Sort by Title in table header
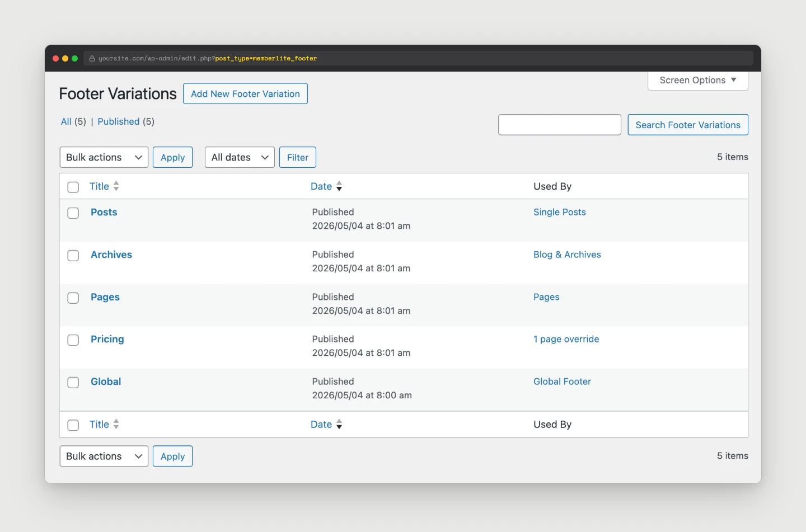806x532 pixels. tap(99, 186)
